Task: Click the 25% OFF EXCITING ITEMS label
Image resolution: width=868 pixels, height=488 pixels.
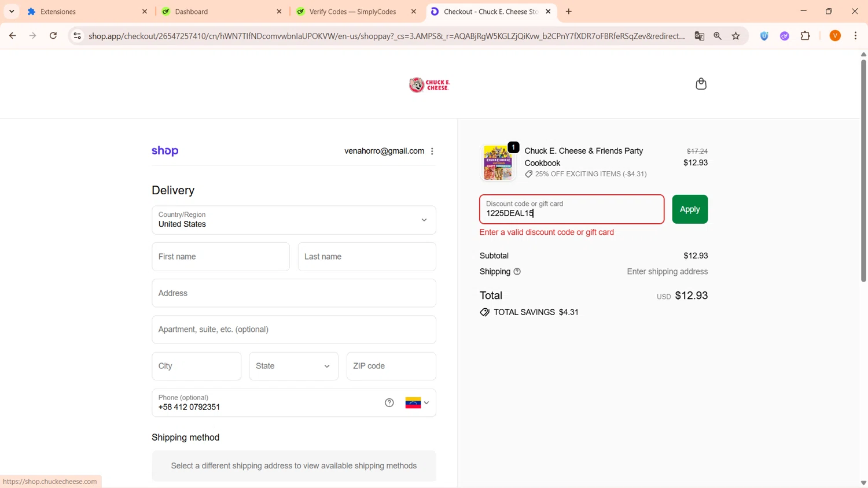Action: coord(591,174)
